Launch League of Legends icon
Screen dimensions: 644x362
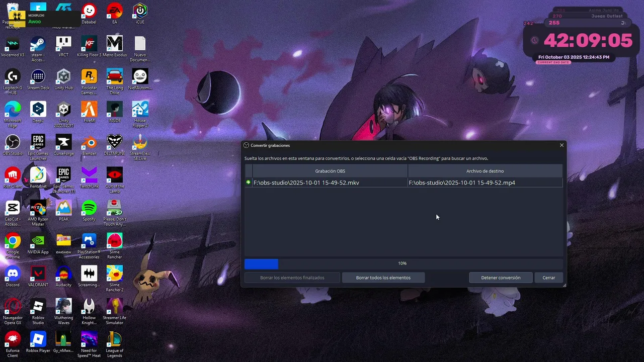tap(115, 344)
